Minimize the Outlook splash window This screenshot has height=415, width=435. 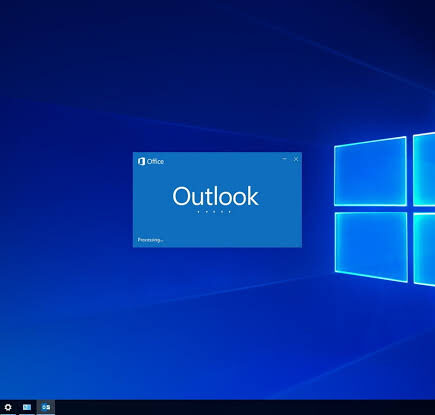coord(284,159)
